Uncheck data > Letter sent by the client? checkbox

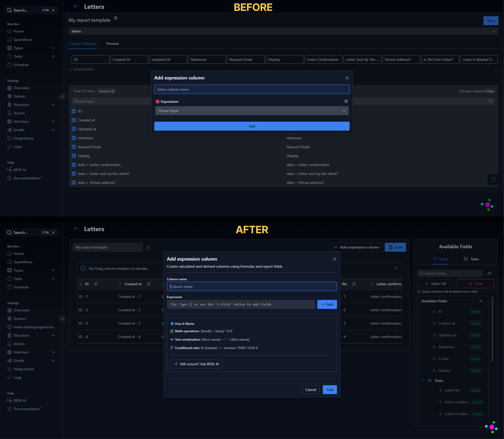74,174
